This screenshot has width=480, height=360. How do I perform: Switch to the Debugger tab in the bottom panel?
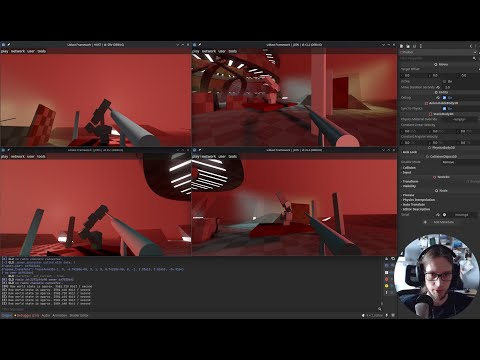[x=27, y=315]
